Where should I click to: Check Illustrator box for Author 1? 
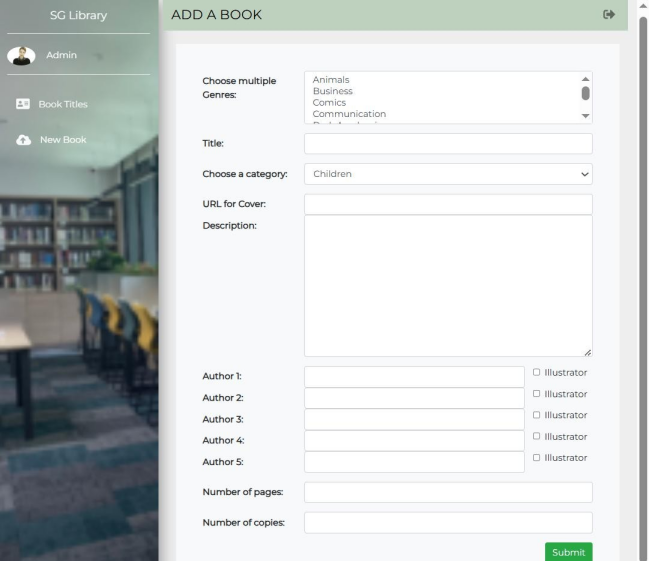537,373
